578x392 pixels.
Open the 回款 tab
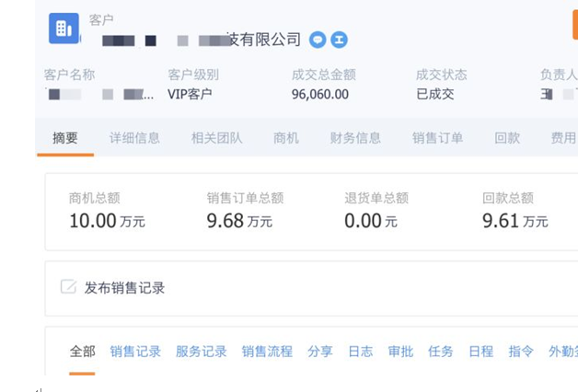coord(507,138)
